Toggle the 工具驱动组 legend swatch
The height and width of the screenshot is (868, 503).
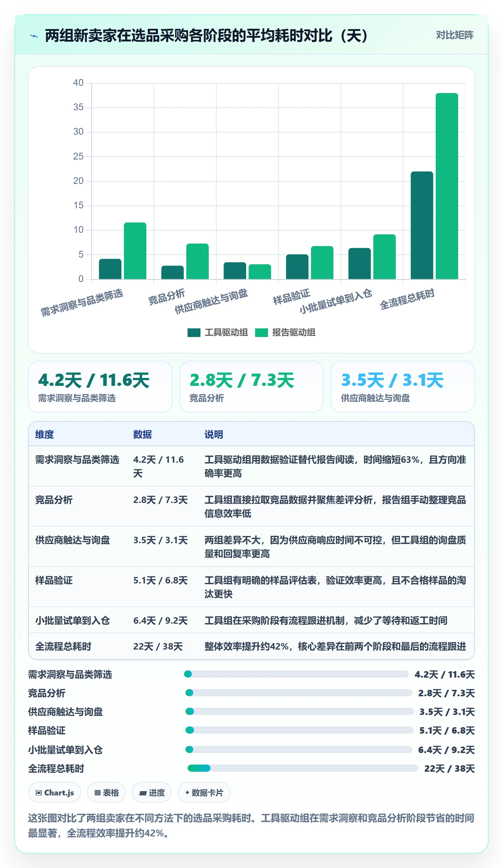194,333
